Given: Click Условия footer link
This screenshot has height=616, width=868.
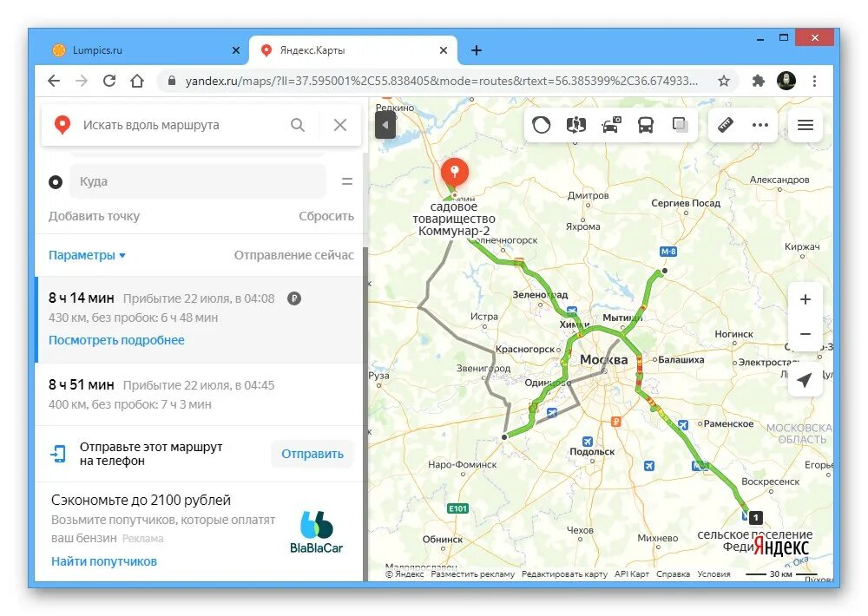Looking at the screenshot, I should tap(713, 574).
